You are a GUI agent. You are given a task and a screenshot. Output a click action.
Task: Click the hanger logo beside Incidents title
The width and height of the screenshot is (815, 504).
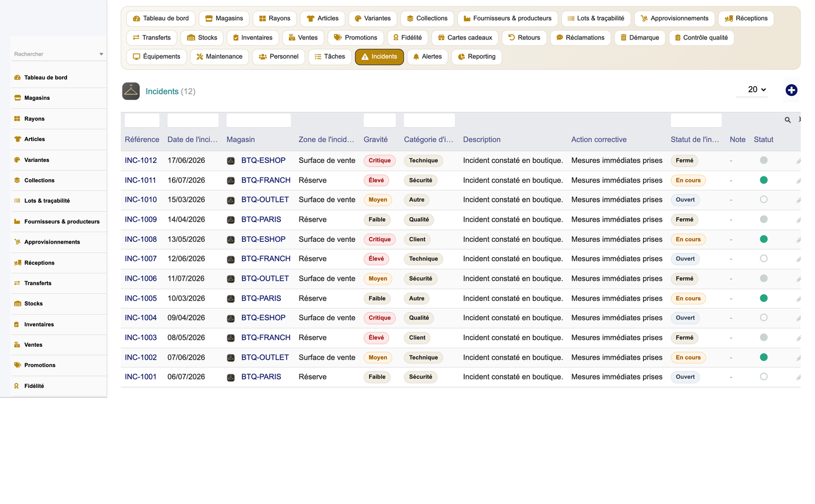click(x=131, y=91)
